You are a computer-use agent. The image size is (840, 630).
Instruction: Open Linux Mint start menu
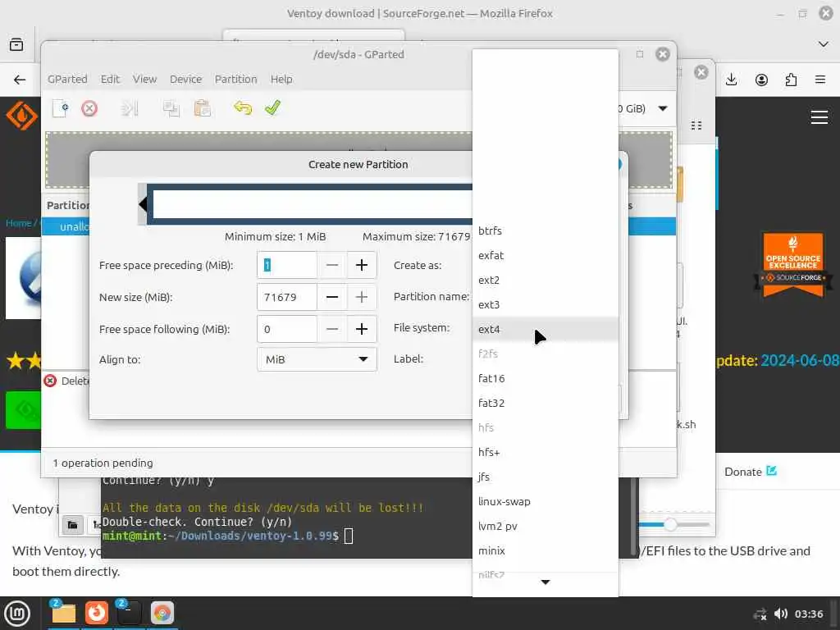(x=18, y=614)
